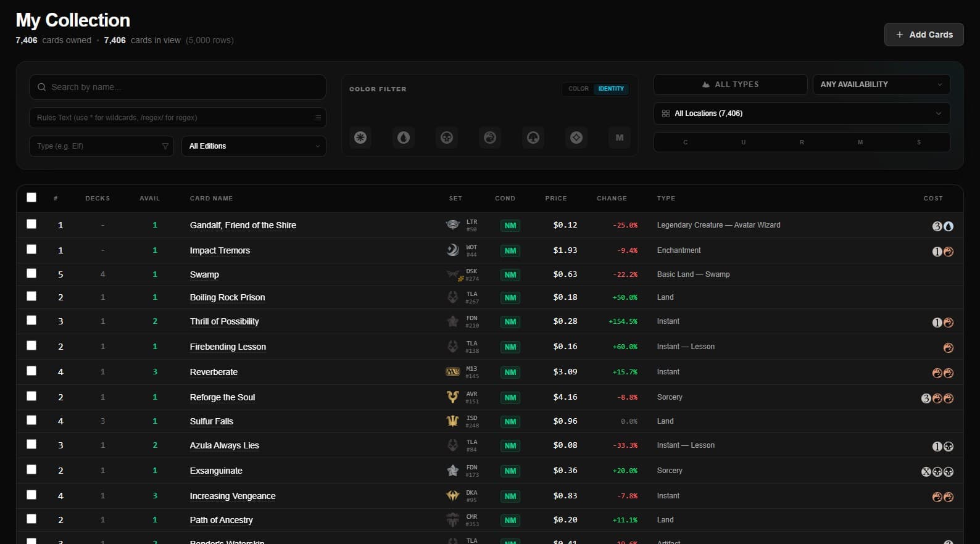Select the Identity filter mode

pyautogui.click(x=611, y=89)
